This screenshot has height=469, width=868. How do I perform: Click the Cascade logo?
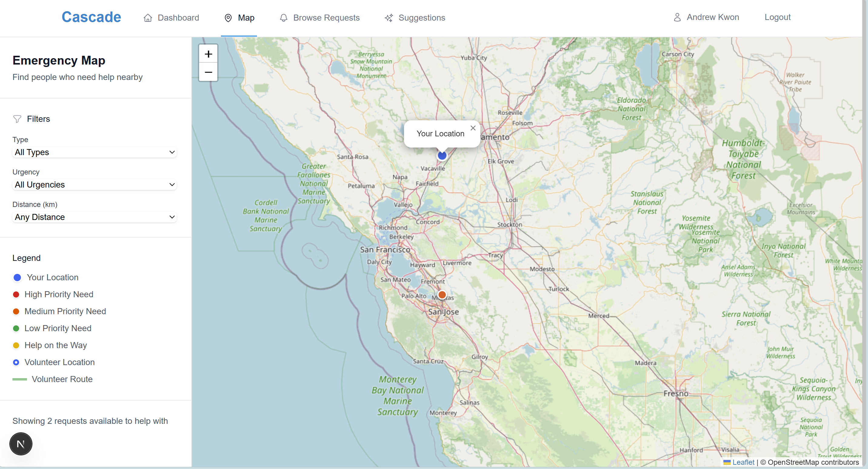point(91,17)
